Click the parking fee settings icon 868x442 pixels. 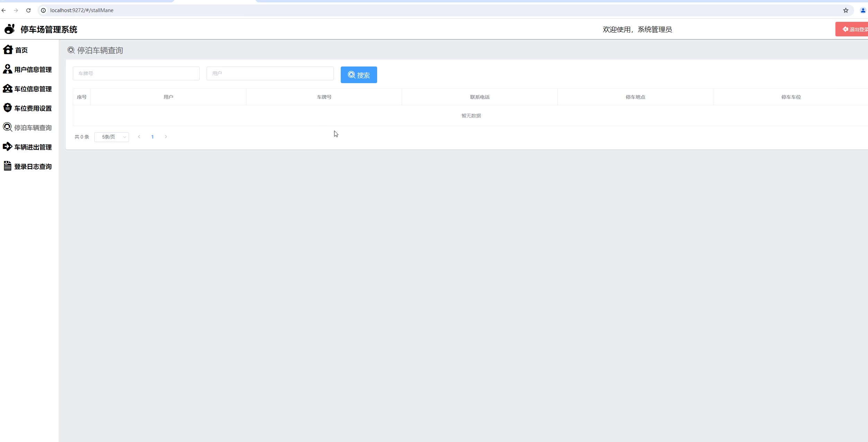tap(7, 108)
